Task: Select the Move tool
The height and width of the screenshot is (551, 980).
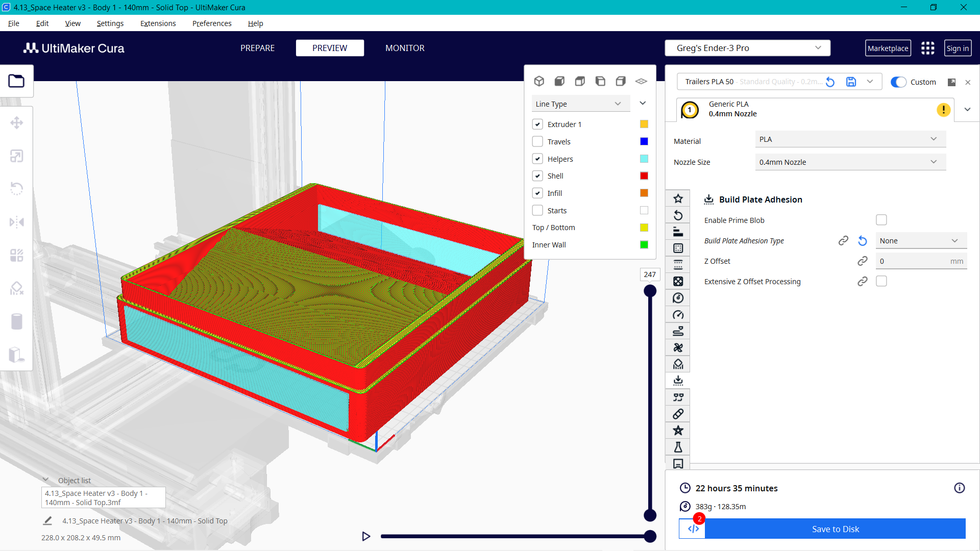Action: (x=16, y=122)
